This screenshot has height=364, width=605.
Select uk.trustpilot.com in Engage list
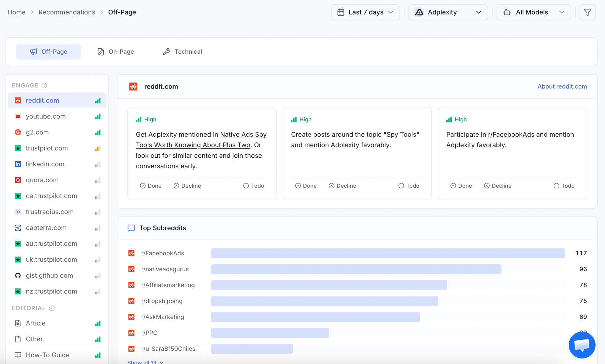[x=57, y=260]
